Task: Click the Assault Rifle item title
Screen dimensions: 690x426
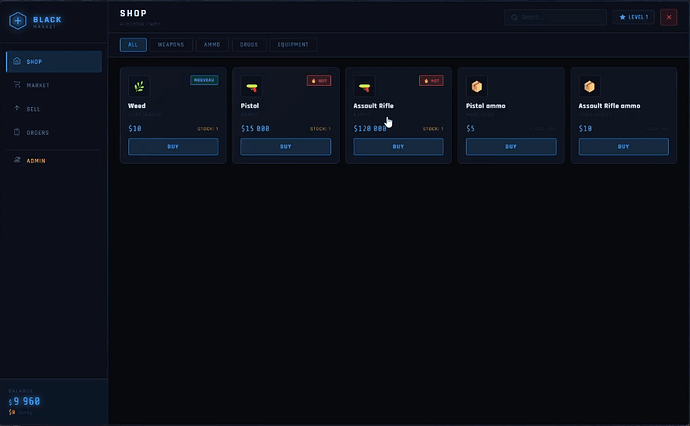Action: (374, 106)
